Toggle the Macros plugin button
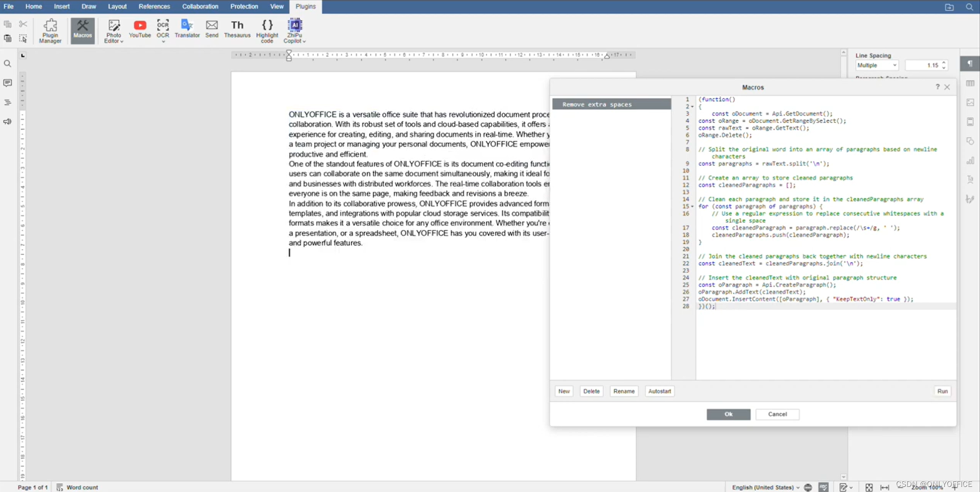Viewport: 980px width, 492px height. [x=82, y=31]
